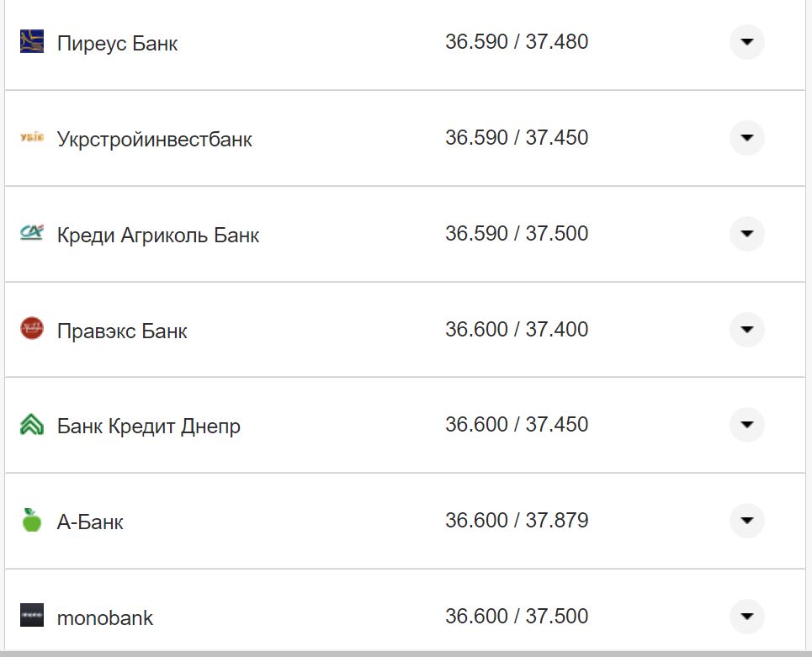Click the monobank black logo icon
Viewport: 812px width, 657px height.
(30, 617)
